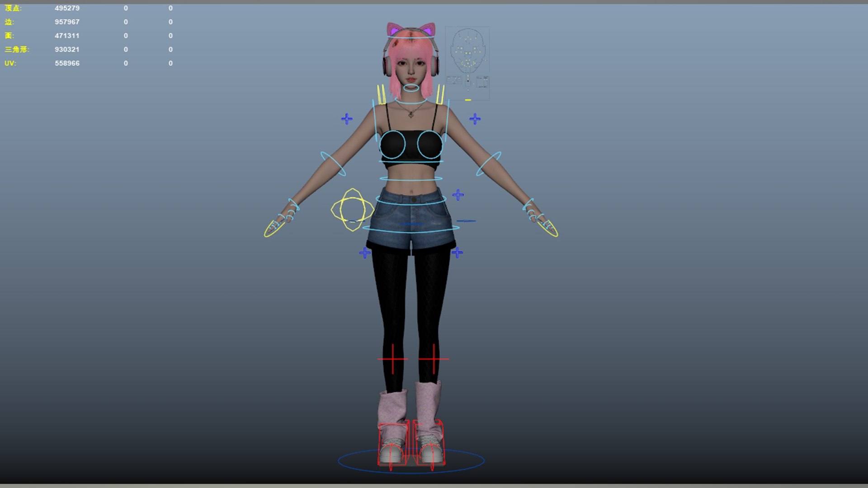868x488 pixels.
Task: Select blue cross control near view-right shoulder
Action: [475, 119]
